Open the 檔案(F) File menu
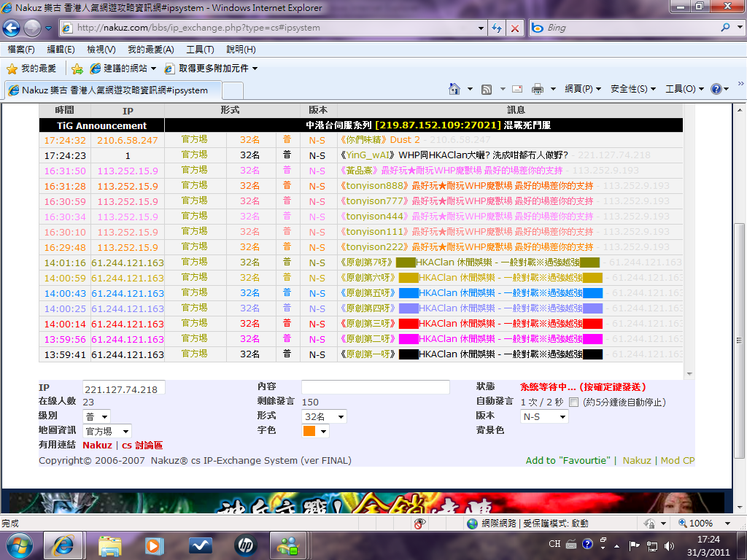Image resolution: width=747 pixels, height=560 pixels. [21, 50]
